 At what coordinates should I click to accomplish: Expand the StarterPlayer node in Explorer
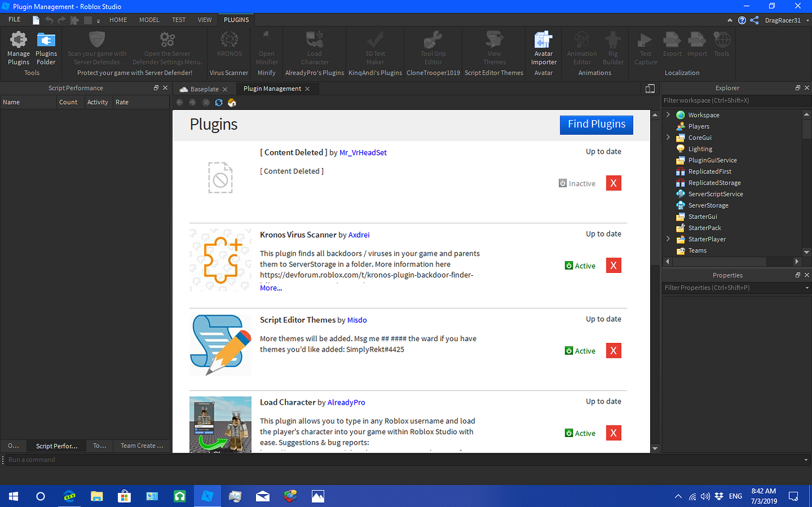pos(668,239)
